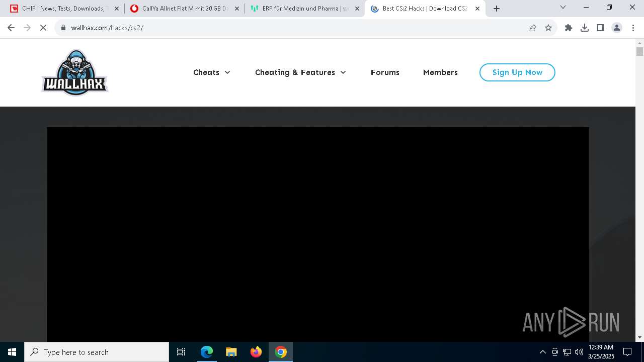The image size is (644, 362).
Task: Open the Cheating & Features menu
Action: click(295, 72)
